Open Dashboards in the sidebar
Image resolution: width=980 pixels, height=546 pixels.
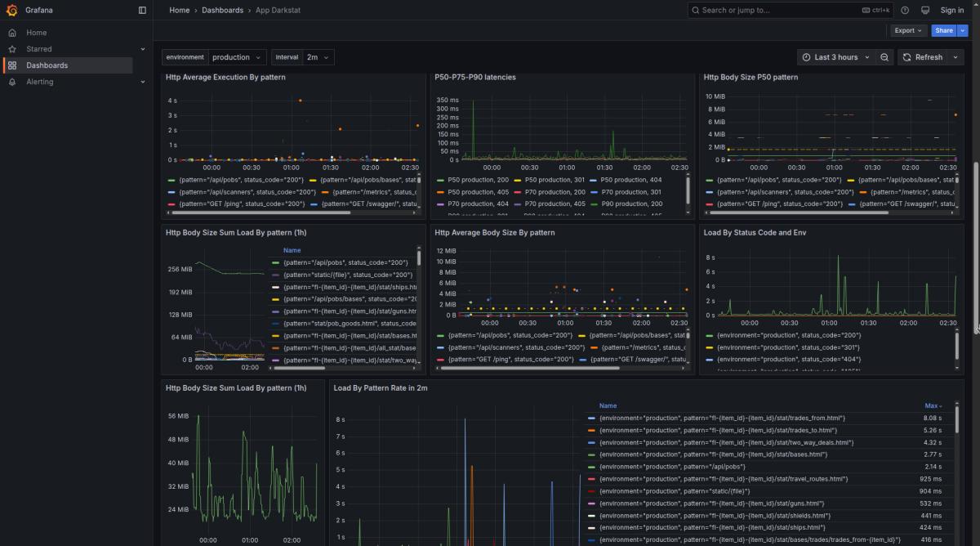(47, 65)
